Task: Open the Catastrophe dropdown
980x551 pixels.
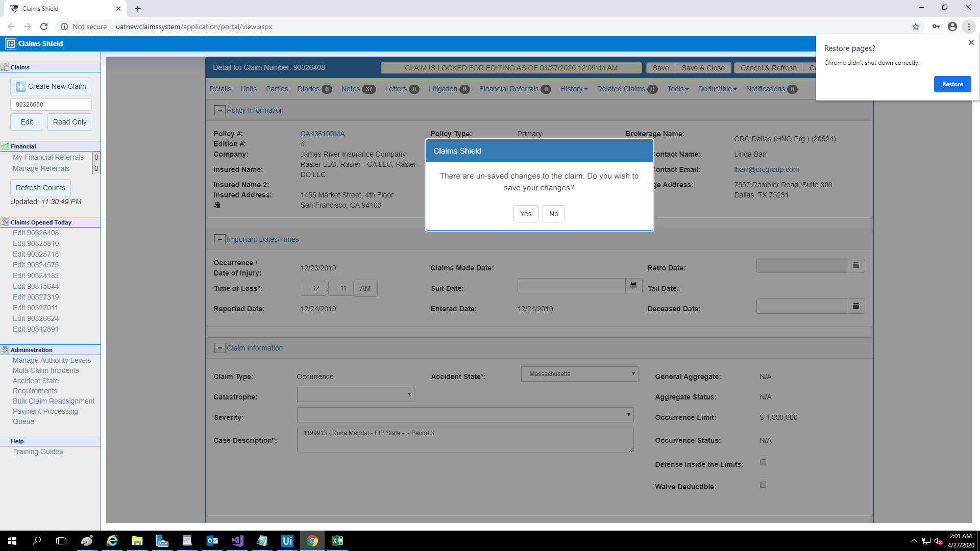Action: tap(355, 394)
